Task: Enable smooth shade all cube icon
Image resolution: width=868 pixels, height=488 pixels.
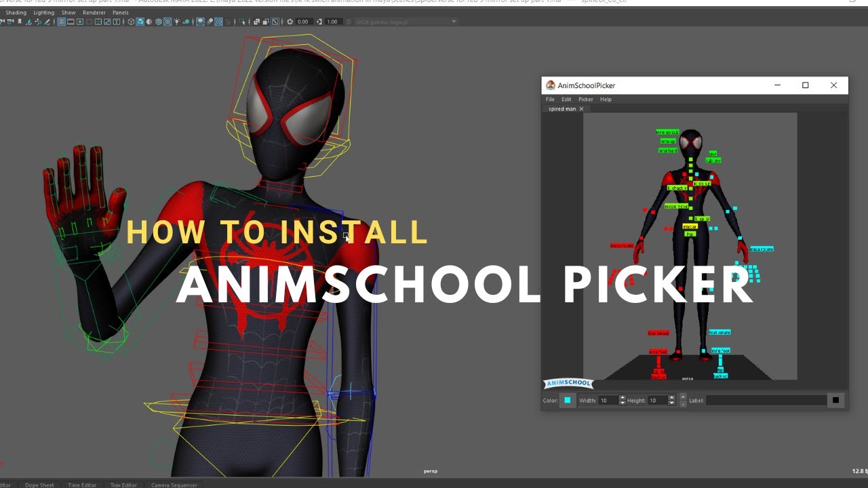Action: click(x=140, y=22)
